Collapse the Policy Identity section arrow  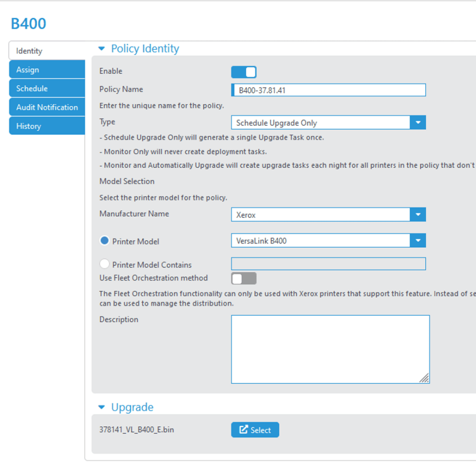pos(101,49)
